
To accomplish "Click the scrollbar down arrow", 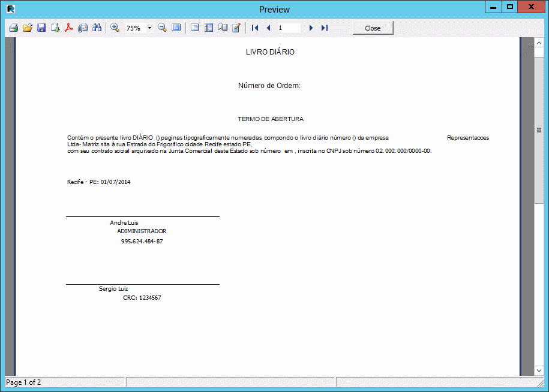I will pos(539,370).
